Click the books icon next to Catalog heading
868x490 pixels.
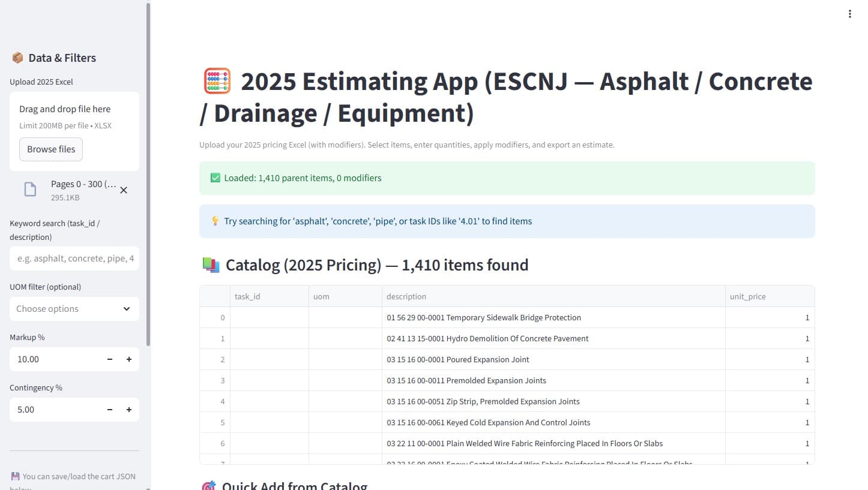[x=211, y=264]
